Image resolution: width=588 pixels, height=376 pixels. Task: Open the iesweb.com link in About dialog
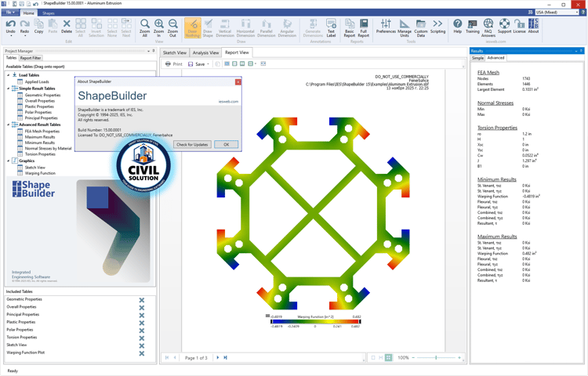click(x=228, y=102)
